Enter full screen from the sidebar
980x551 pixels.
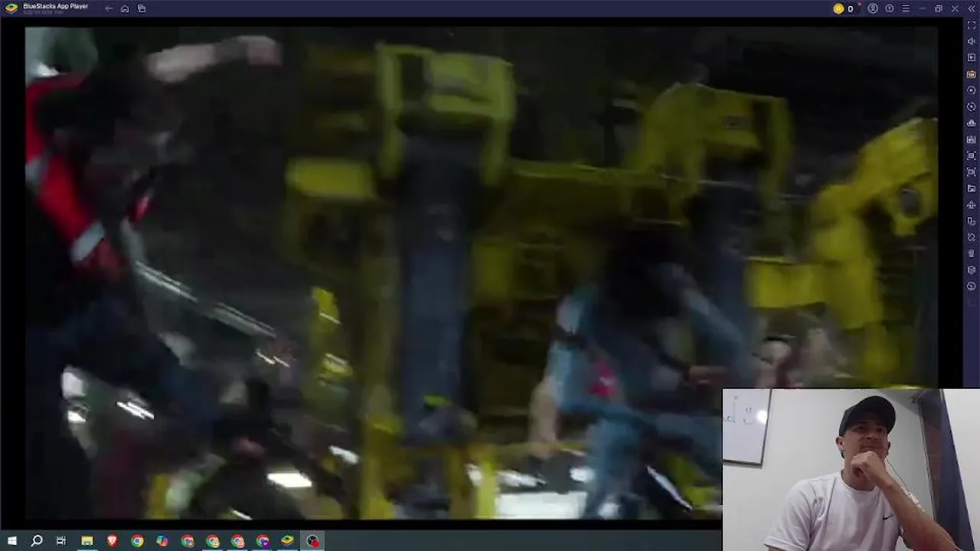[x=972, y=25]
